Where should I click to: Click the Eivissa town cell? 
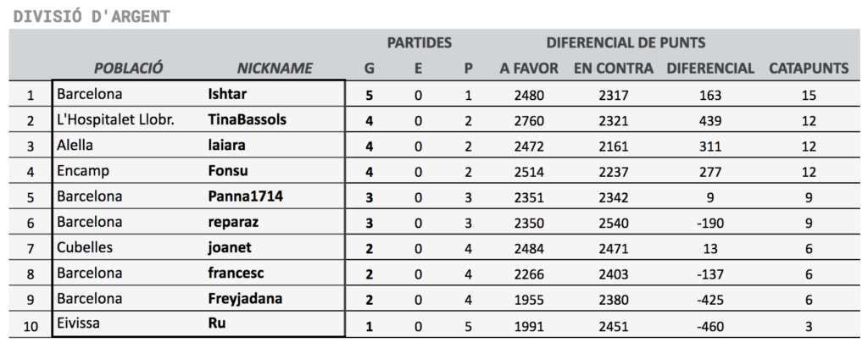click(78, 323)
